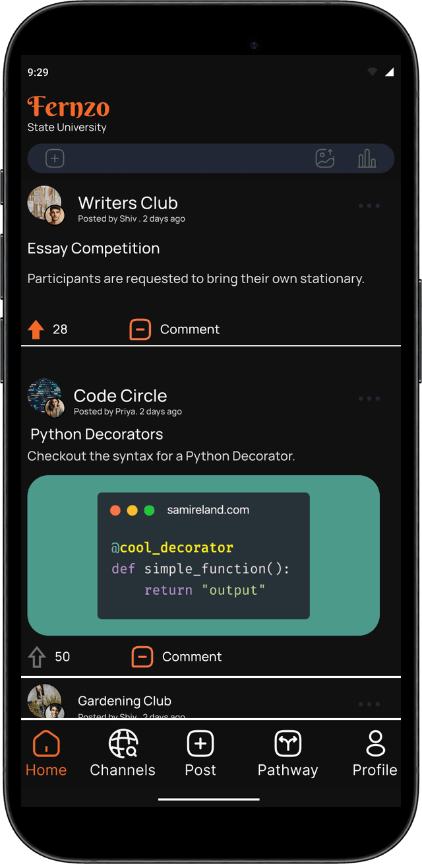
Task: Tap the new post input bar
Action: [211, 158]
